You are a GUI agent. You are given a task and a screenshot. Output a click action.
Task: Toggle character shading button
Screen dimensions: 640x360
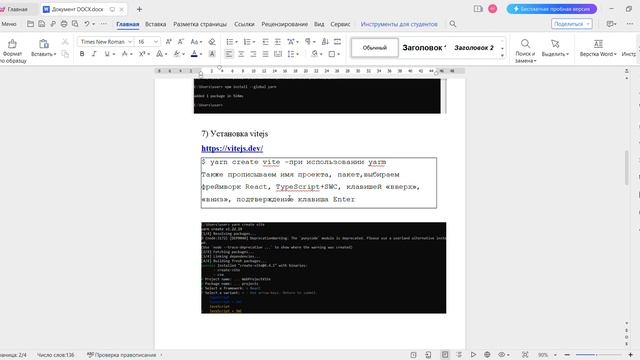(212, 54)
